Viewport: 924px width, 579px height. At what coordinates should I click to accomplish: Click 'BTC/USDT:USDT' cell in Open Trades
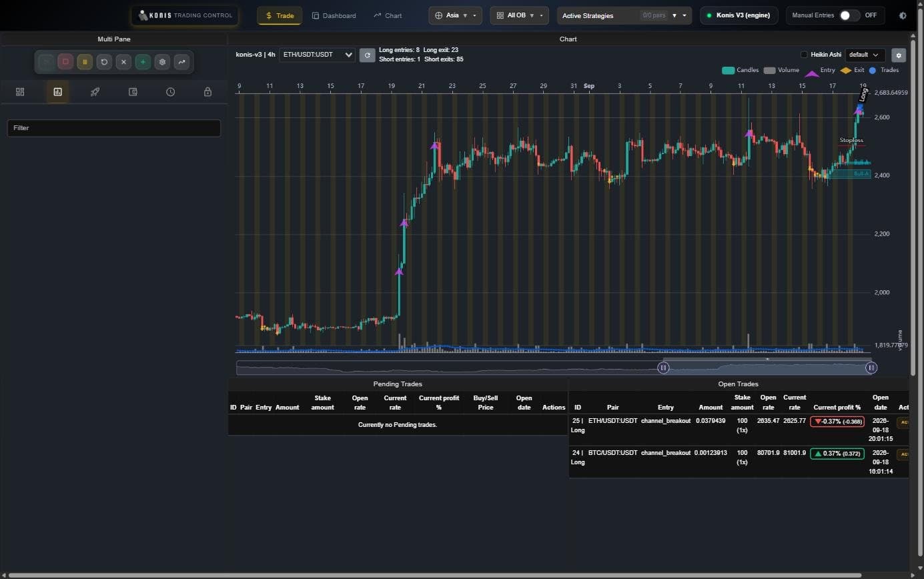(x=612, y=453)
